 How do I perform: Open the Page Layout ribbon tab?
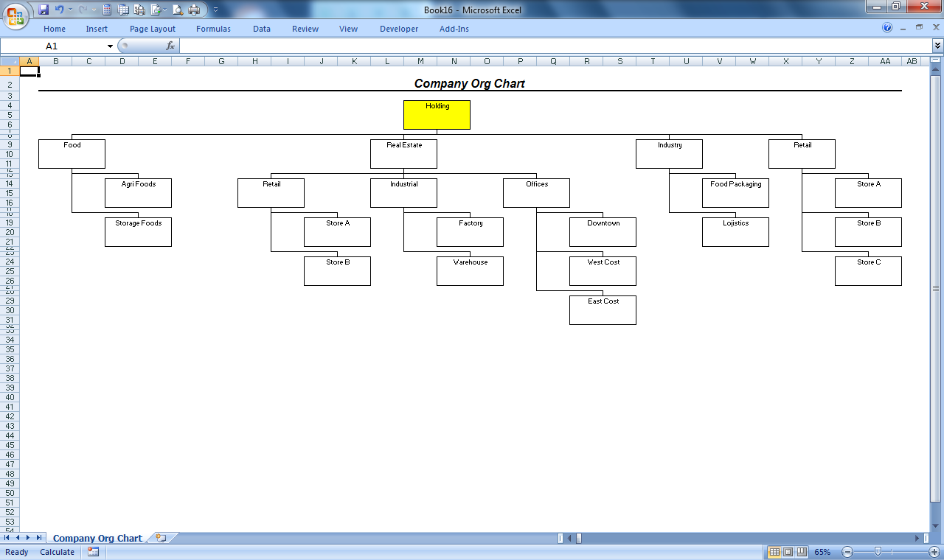[x=153, y=29]
